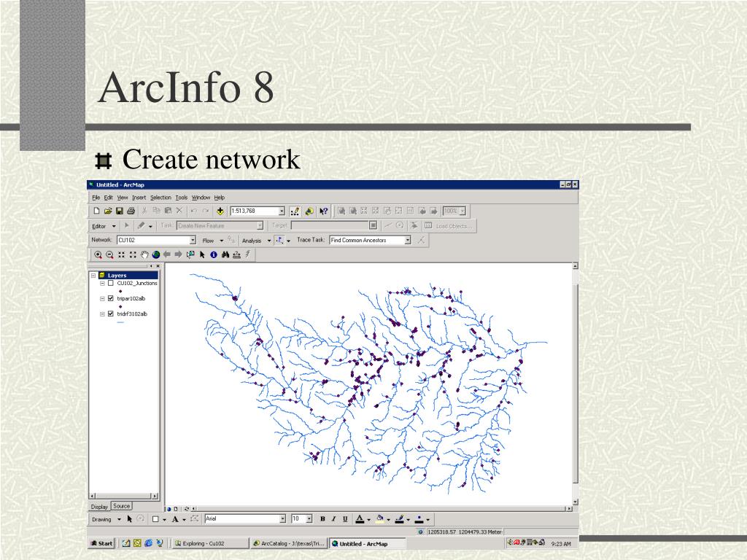Open the Editor toolbar icon
This screenshot has width=747, height=560.
[295, 211]
